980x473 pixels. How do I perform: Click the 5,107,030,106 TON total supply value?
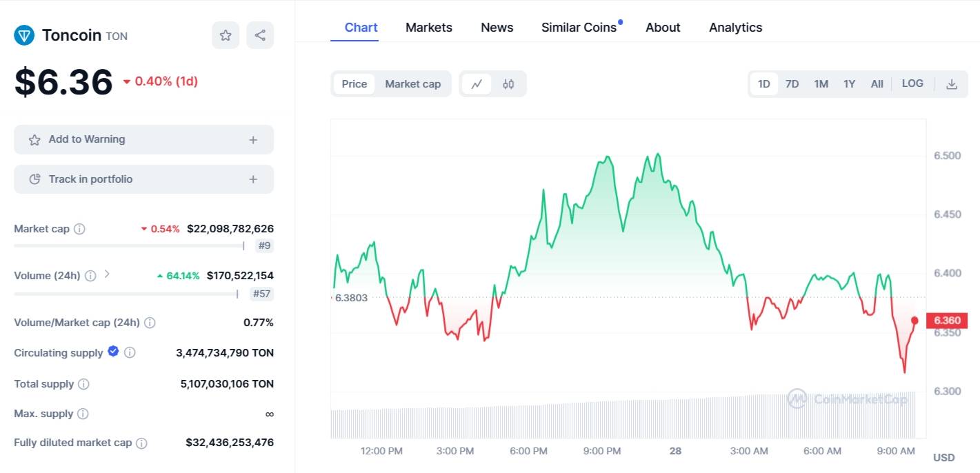[x=227, y=384]
